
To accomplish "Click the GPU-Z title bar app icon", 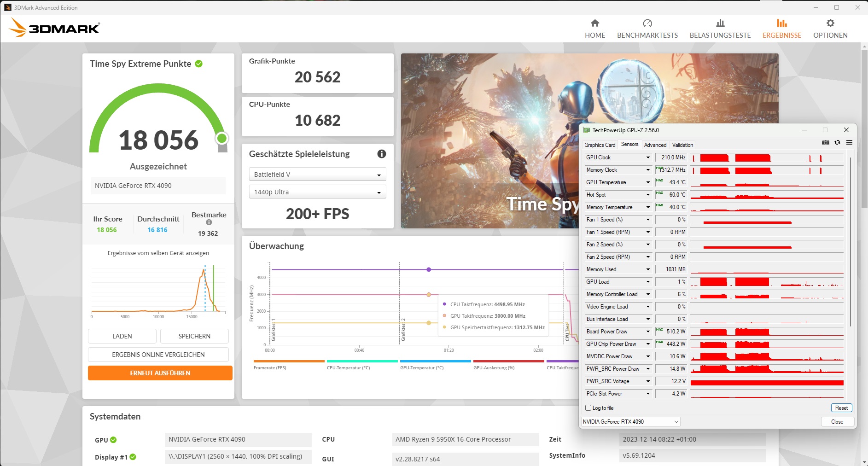I will click(586, 130).
